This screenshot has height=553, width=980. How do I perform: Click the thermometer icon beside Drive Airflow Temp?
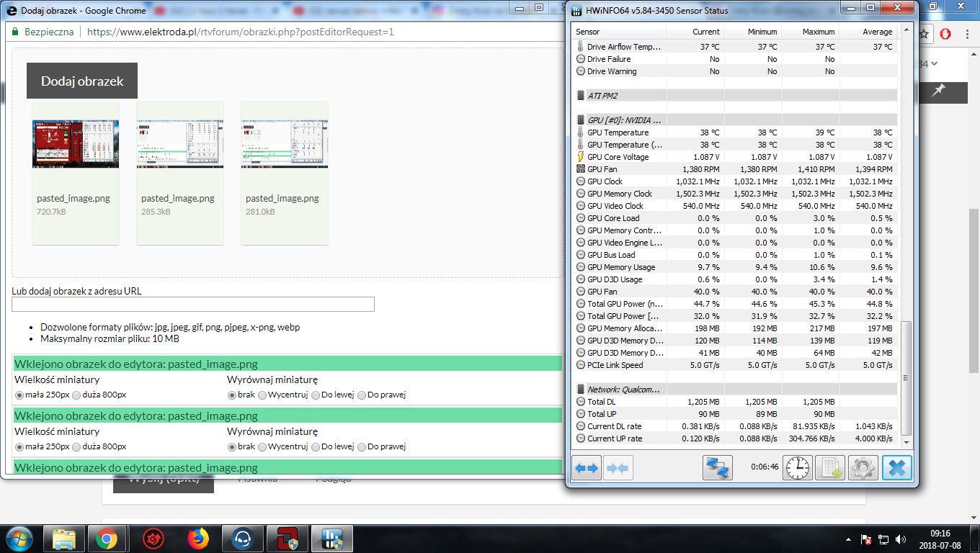(581, 47)
